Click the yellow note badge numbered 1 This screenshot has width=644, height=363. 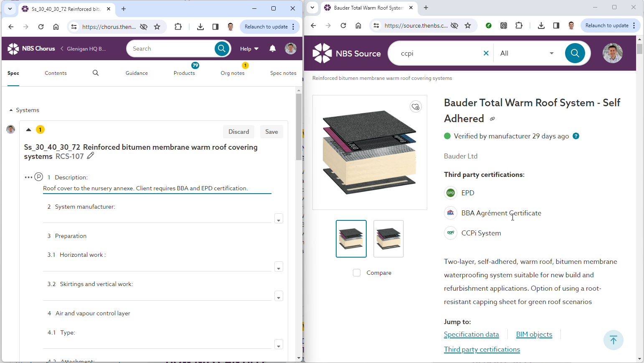tap(40, 130)
